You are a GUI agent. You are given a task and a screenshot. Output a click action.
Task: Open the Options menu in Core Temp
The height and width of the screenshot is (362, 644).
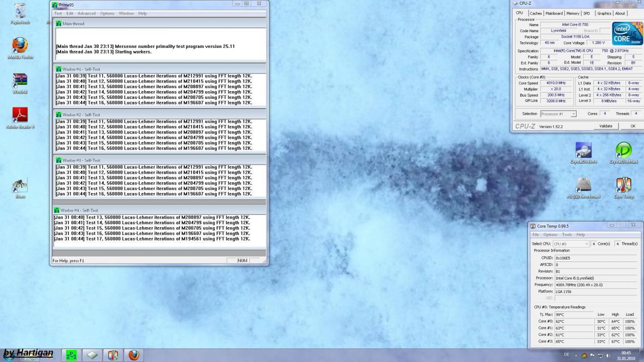(550, 234)
